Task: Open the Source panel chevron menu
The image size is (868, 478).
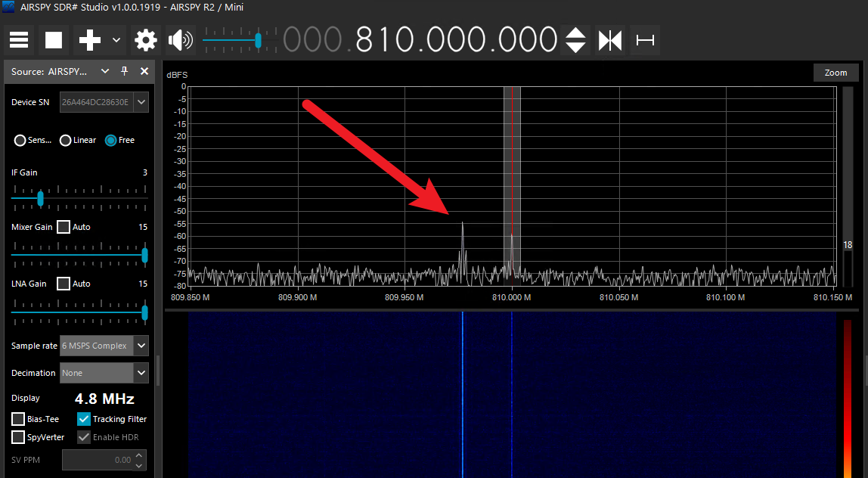Action: pyautogui.click(x=104, y=71)
